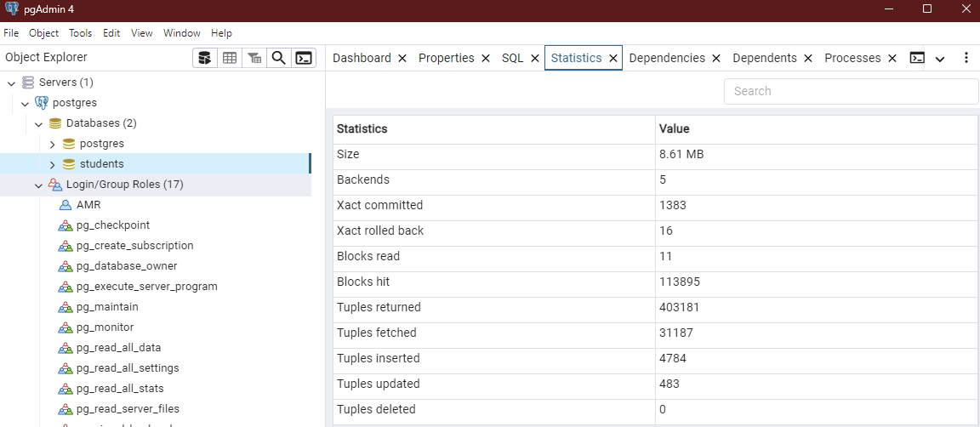Screen dimensions: 980x427
Task: Click the AMR user role icon
Action: tap(66, 205)
